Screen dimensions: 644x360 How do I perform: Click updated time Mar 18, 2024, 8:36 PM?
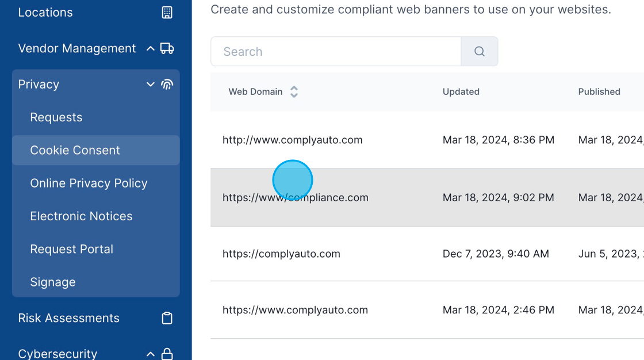[498, 140]
